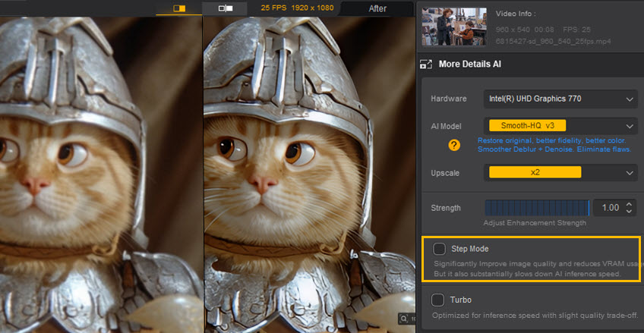Screen dimensions: 644x333
Task: Click the More Details AI header
Action: pos(470,64)
